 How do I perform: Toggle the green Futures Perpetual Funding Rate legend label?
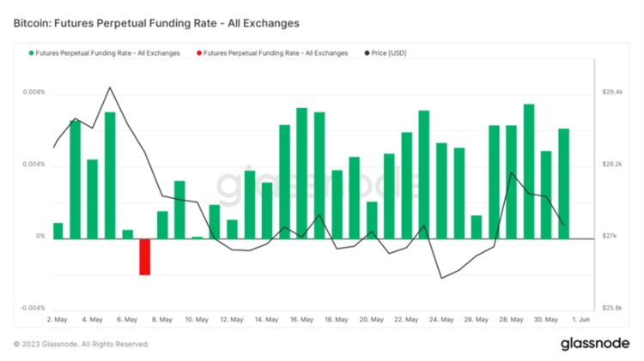108,53
